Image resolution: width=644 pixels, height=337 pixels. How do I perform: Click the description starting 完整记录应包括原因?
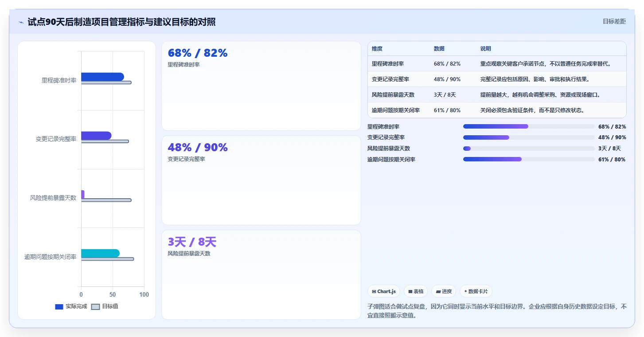click(x=535, y=79)
